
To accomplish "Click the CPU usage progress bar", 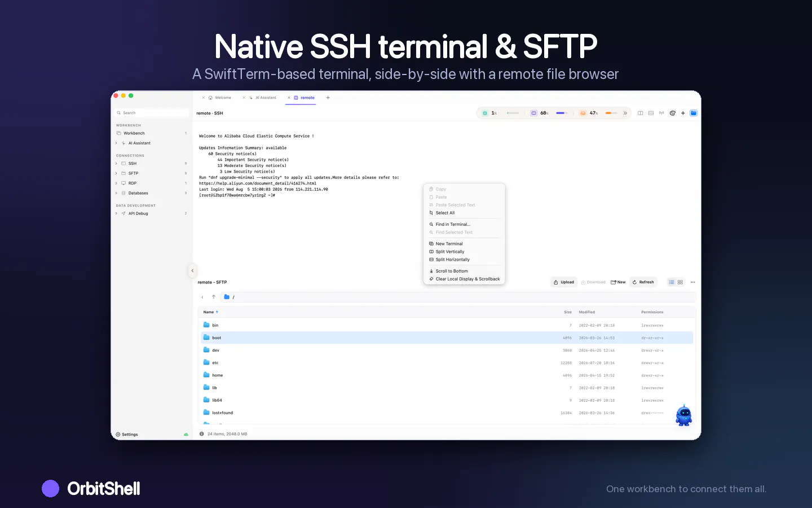I will click(513, 113).
